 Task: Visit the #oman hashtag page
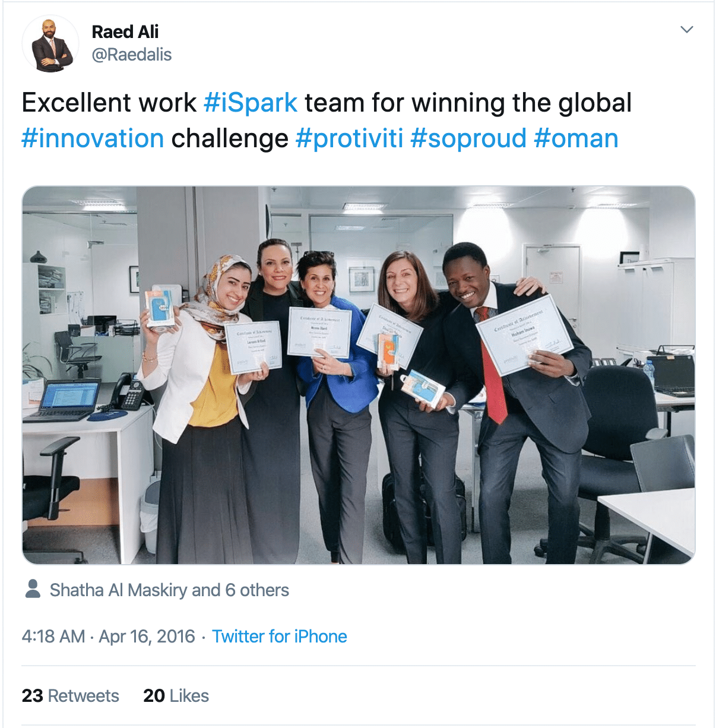pos(576,138)
